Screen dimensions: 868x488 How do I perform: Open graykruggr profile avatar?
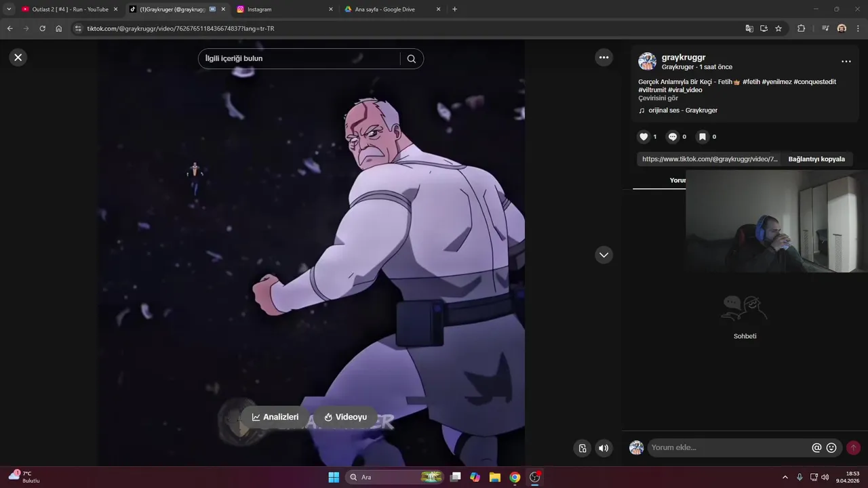647,62
